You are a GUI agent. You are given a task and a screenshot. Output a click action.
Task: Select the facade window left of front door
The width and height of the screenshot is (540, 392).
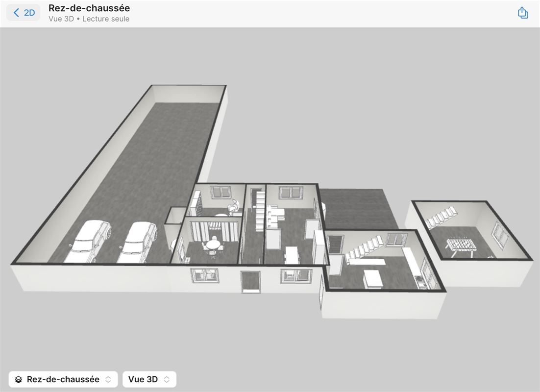(x=205, y=276)
